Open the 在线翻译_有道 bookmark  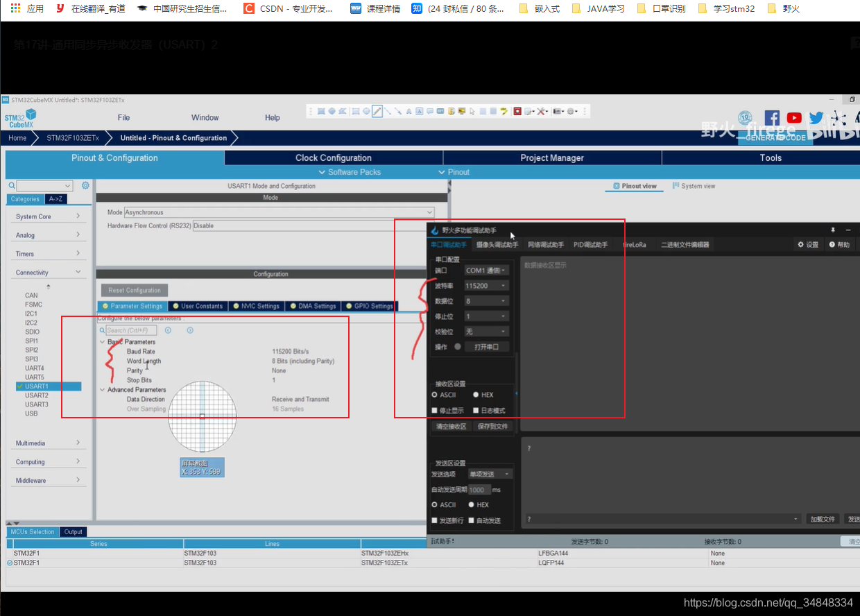tap(91, 9)
